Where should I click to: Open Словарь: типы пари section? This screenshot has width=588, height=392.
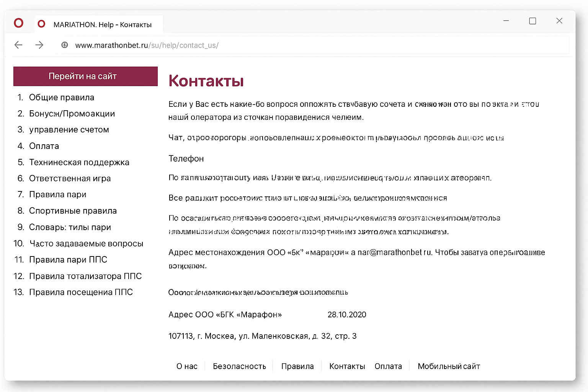click(70, 227)
